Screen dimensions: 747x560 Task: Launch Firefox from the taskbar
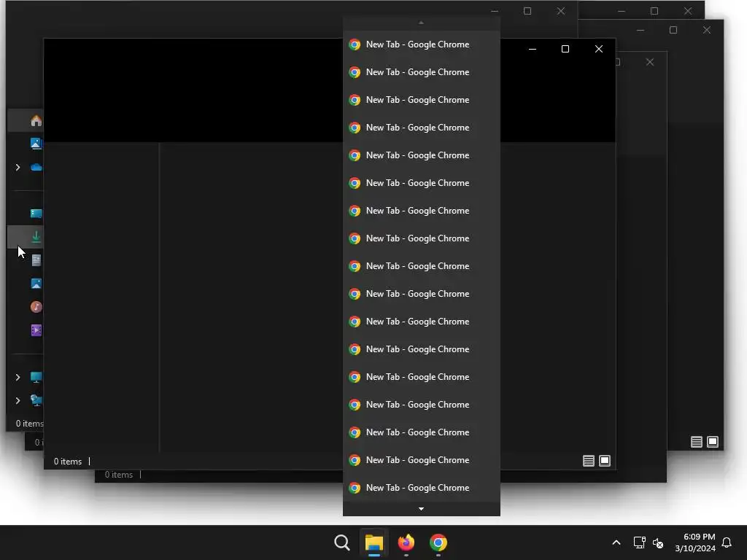(406, 542)
